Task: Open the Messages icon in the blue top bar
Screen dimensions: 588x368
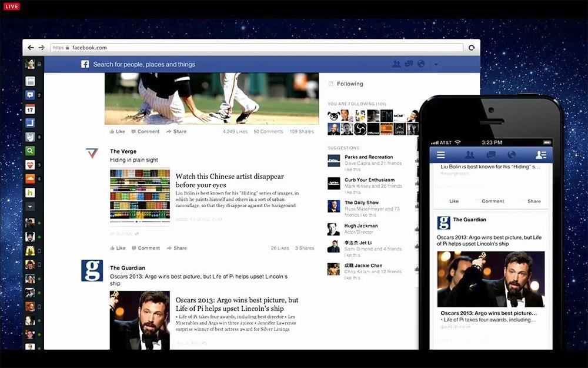Action: click(409, 64)
